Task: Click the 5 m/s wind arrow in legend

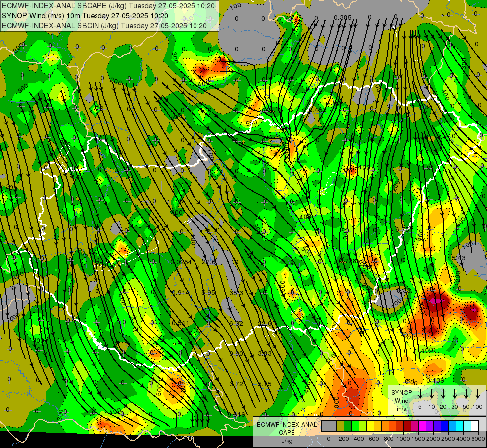Action: coord(420,394)
